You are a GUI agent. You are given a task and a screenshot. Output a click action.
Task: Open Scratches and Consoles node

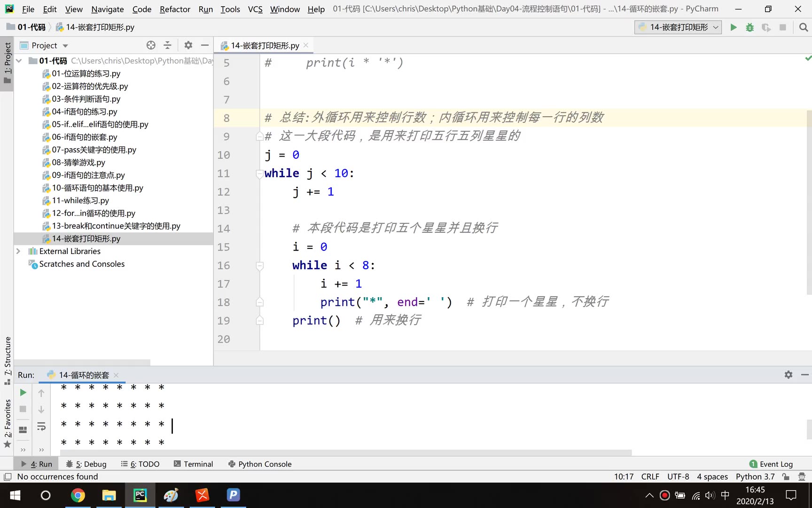click(x=82, y=264)
